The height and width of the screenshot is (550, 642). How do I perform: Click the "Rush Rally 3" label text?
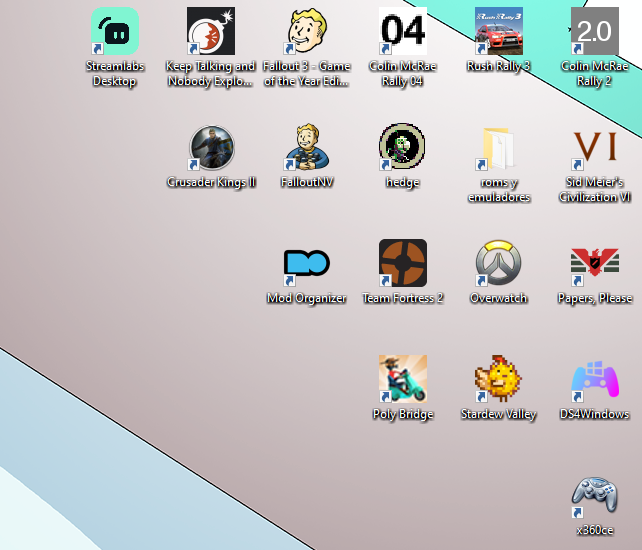pyautogui.click(x=499, y=66)
